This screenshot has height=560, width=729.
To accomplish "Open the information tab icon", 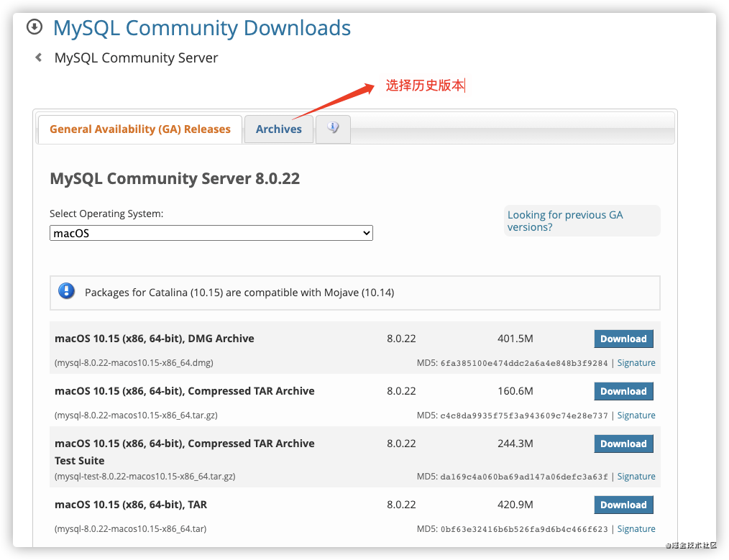I will coord(333,128).
